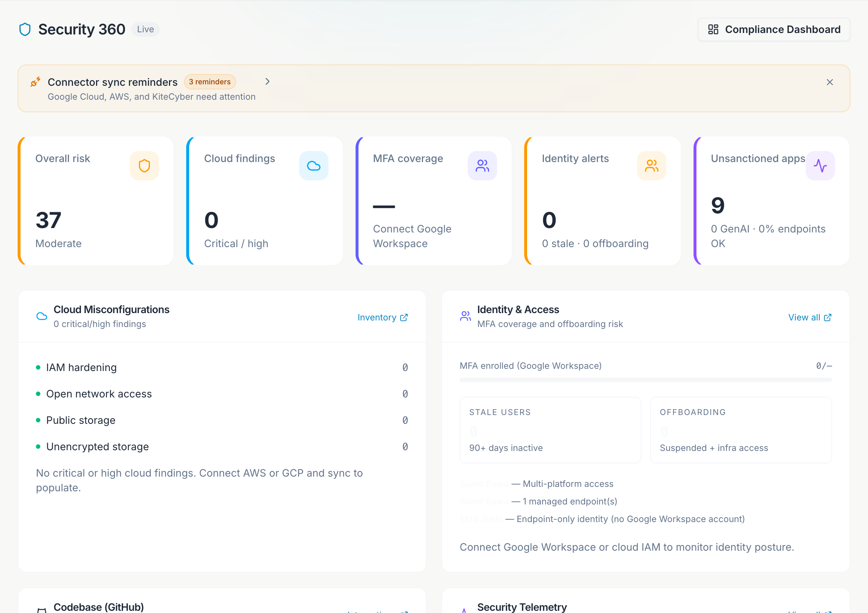Click the Cloud Misconfigurations cloud icon
Image resolution: width=868 pixels, height=613 pixels.
click(41, 316)
